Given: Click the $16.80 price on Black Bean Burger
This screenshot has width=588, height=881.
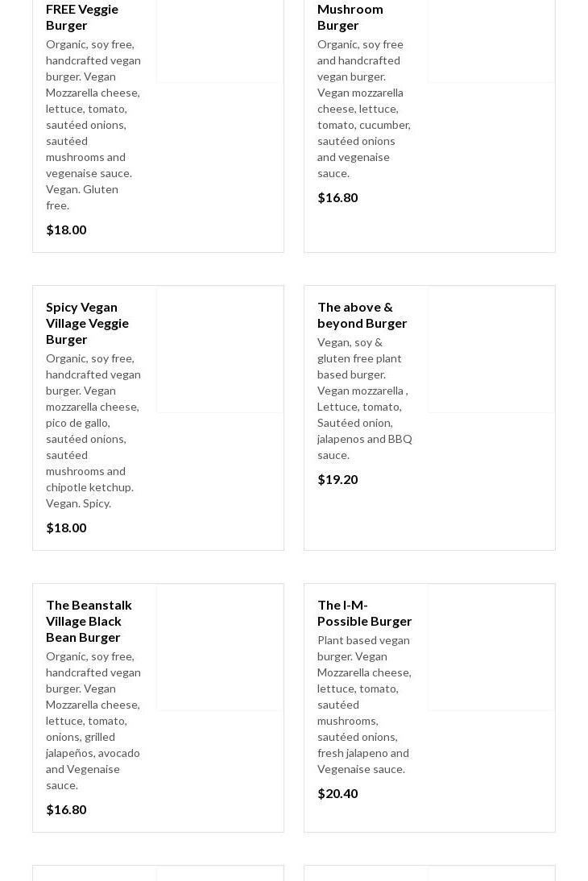Looking at the screenshot, I should click(66, 809).
